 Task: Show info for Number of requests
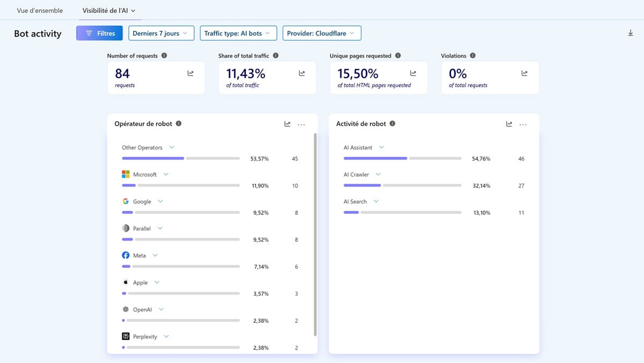pos(164,56)
